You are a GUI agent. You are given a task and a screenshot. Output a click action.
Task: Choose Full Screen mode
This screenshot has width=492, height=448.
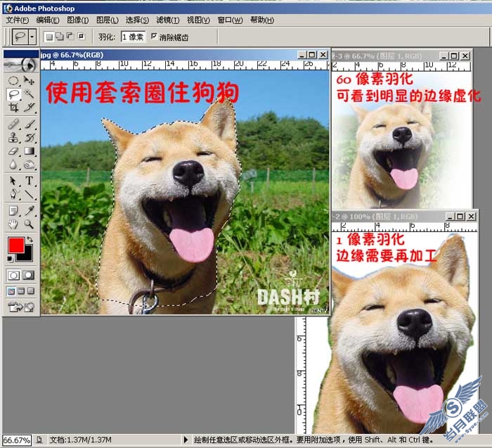[x=31, y=291]
